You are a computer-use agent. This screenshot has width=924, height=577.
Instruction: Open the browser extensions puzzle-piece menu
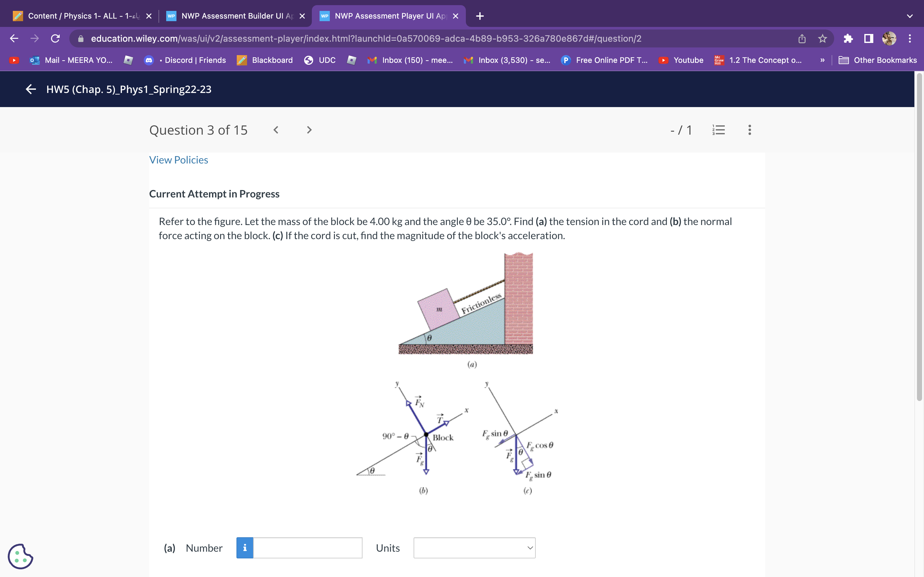click(848, 38)
